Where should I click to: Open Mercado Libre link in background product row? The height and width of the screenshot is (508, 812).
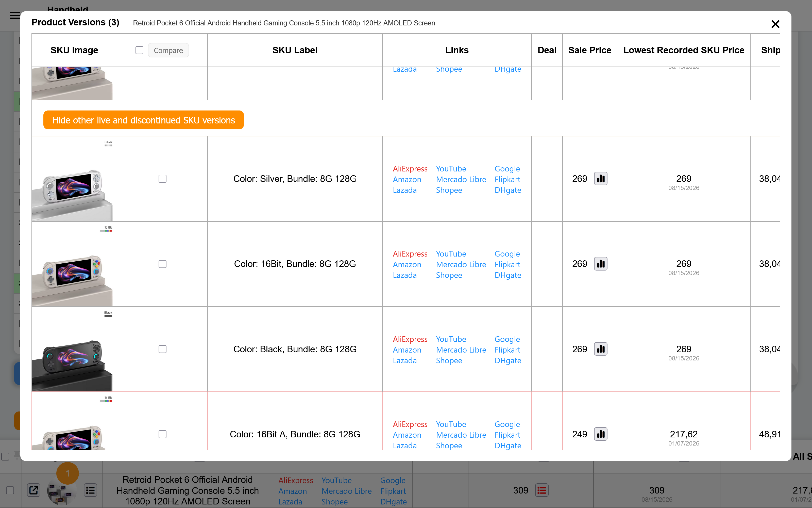(347, 491)
